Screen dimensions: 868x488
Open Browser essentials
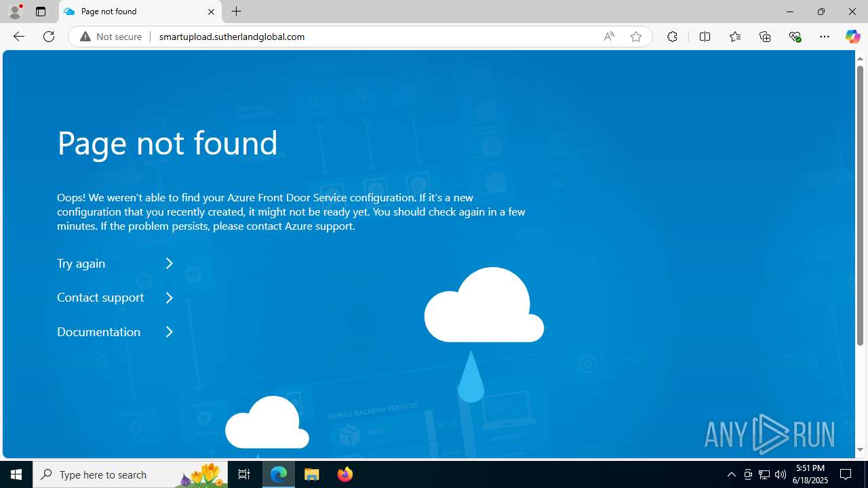click(795, 37)
